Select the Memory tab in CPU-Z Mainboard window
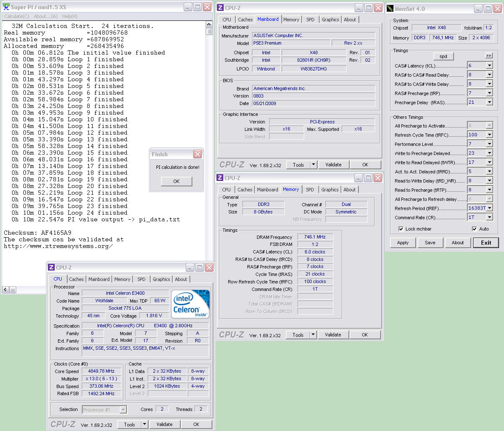Screen dimensions: 504x431 point(291,20)
